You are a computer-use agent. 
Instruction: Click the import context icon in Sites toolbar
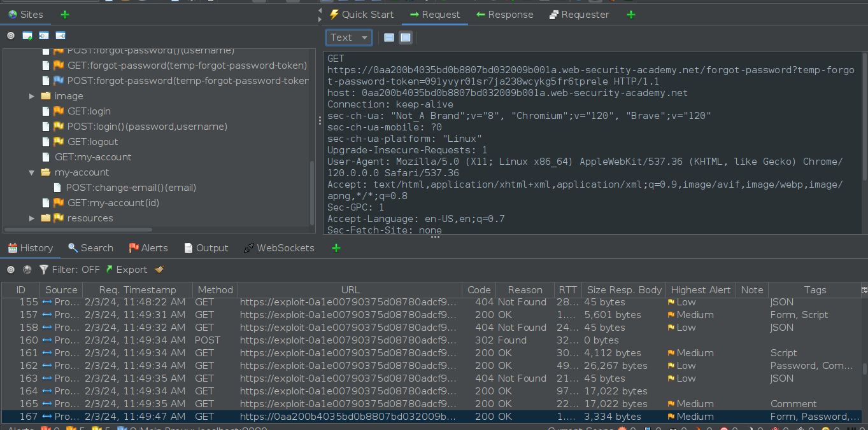tap(44, 36)
